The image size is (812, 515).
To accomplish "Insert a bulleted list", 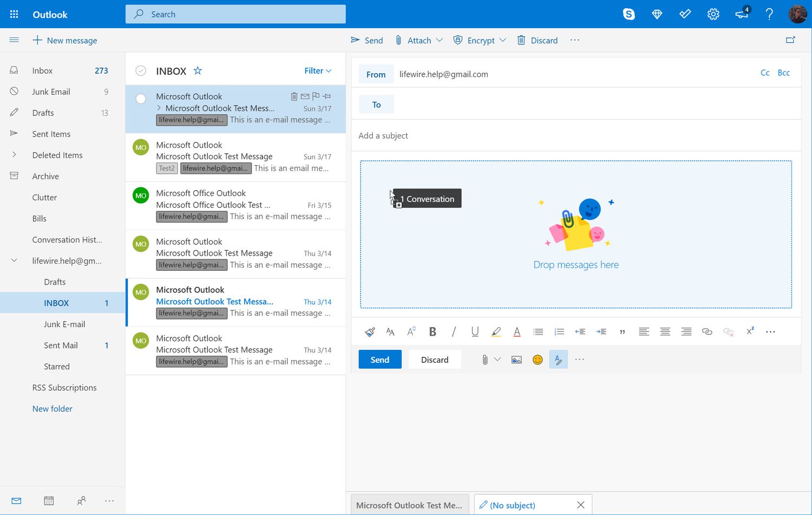I will click(538, 331).
